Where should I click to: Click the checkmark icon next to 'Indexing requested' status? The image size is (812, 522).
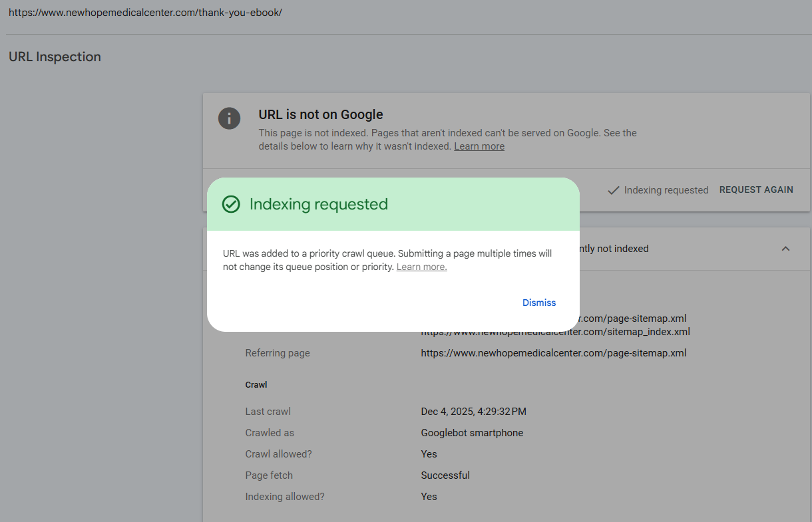(613, 190)
